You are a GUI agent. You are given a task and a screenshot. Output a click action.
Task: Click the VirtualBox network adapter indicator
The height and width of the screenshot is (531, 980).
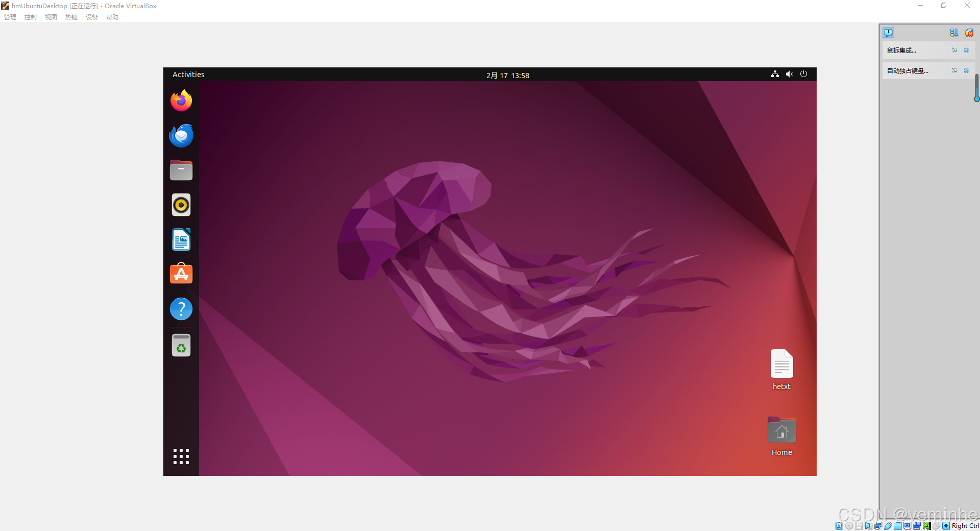click(x=878, y=525)
